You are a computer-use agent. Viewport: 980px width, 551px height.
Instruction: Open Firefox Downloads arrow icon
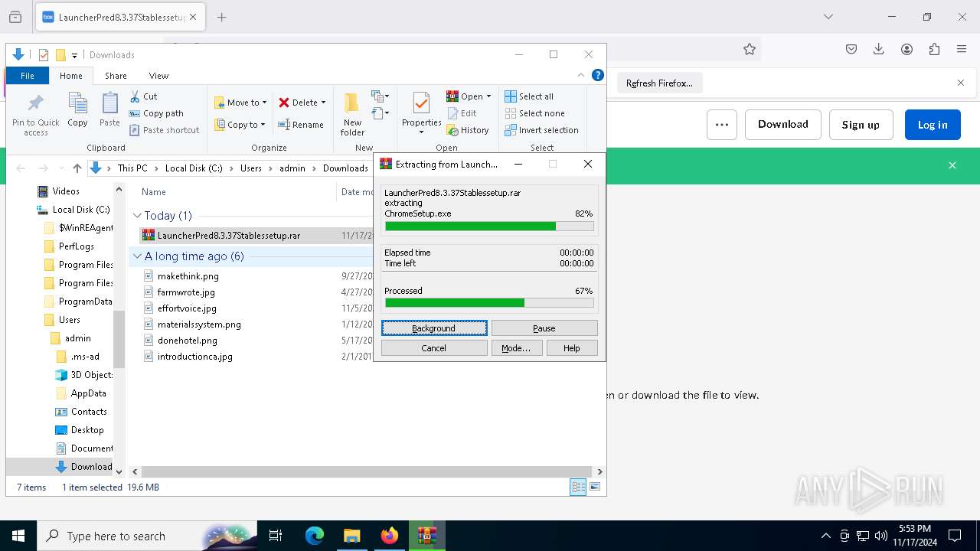(x=879, y=49)
